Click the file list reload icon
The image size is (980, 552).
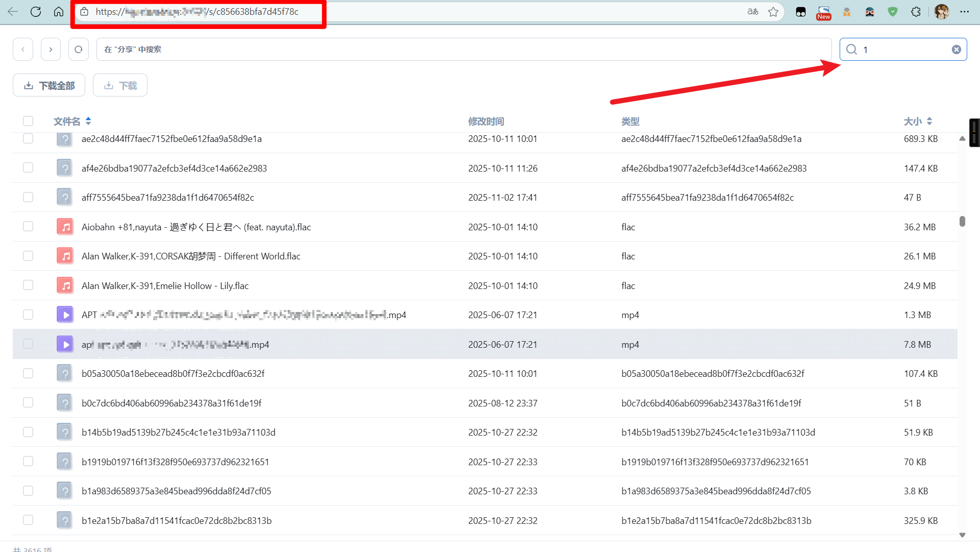(78, 50)
